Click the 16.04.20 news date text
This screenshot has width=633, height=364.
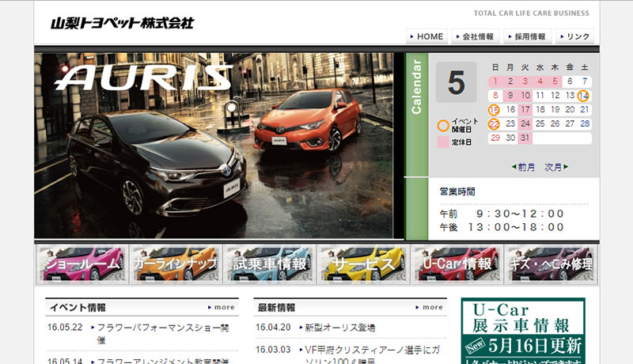click(273, 328)
